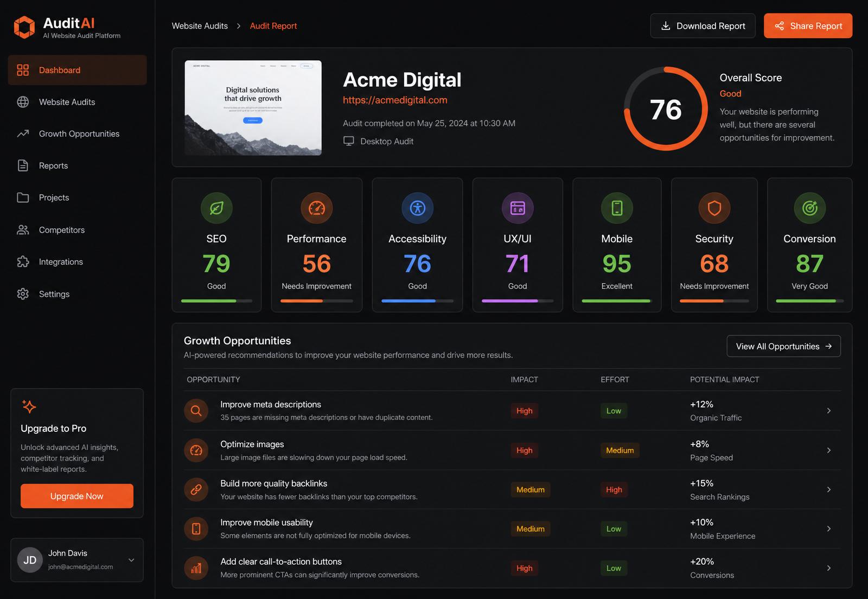Click the Performance score progress bar
The width and height of the screenshot is (868, 599).
[x=317, y=301]
